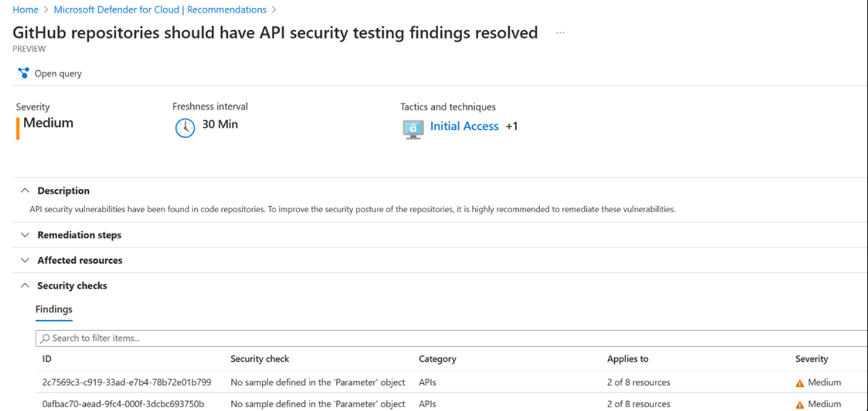Click the Search to filter items field
This screenshot has width=868, height=411.
tap(452, 338)
